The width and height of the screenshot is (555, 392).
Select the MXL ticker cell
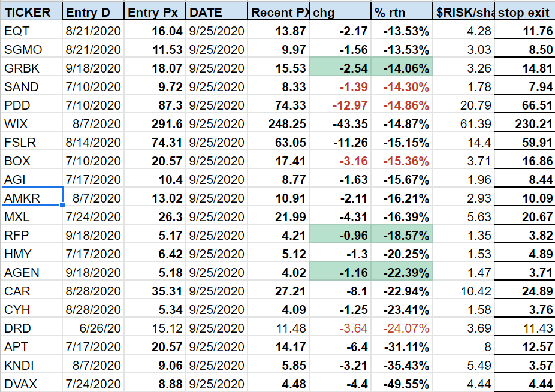tap(32, 216)
